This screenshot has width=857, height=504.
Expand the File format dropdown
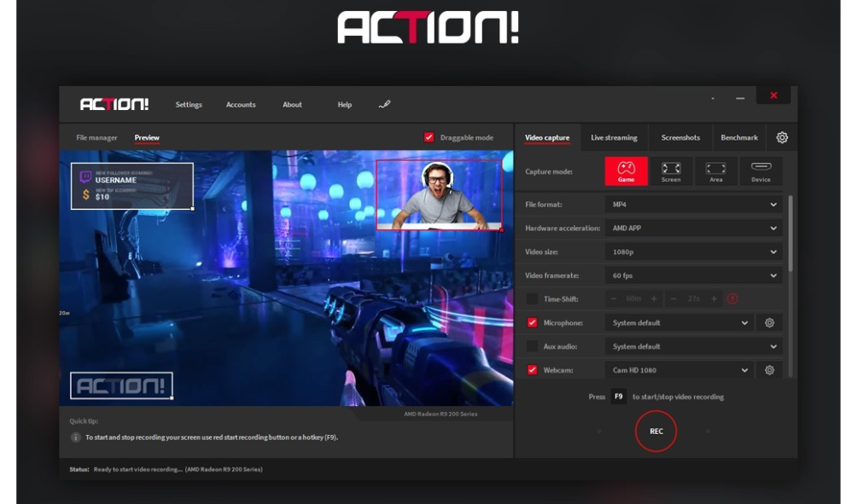point(693,205)
